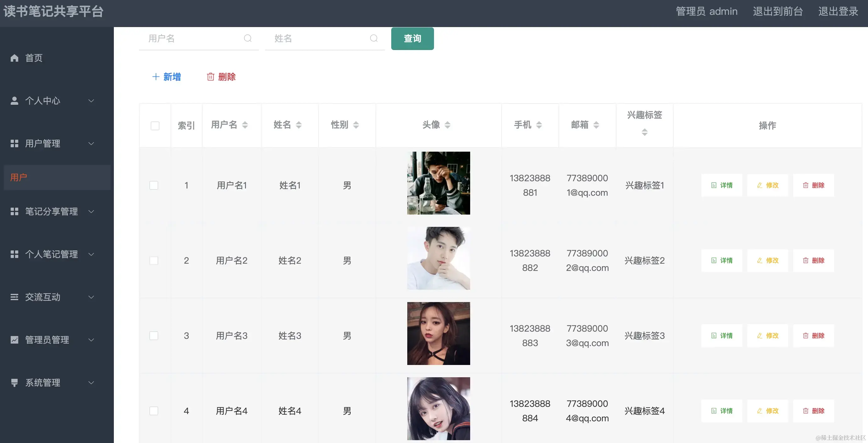Click the avatar thumbnail of 用户名2
868x443 pixels.
[438, 258]
